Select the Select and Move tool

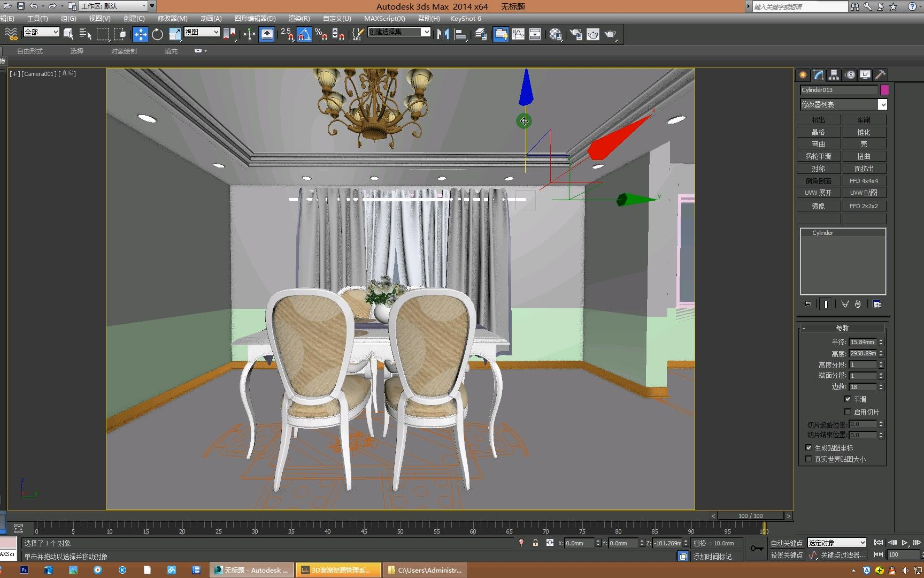pos(140,34)
